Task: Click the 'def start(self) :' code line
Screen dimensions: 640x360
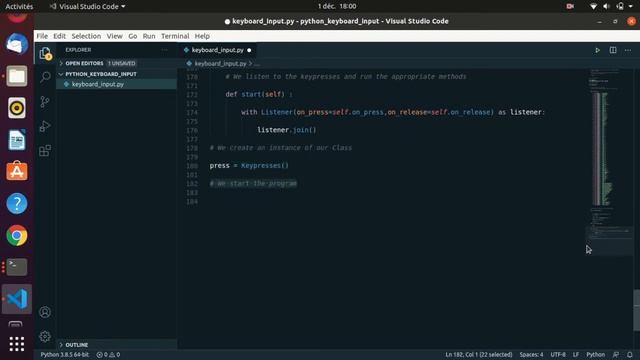Action: (259, 94)
